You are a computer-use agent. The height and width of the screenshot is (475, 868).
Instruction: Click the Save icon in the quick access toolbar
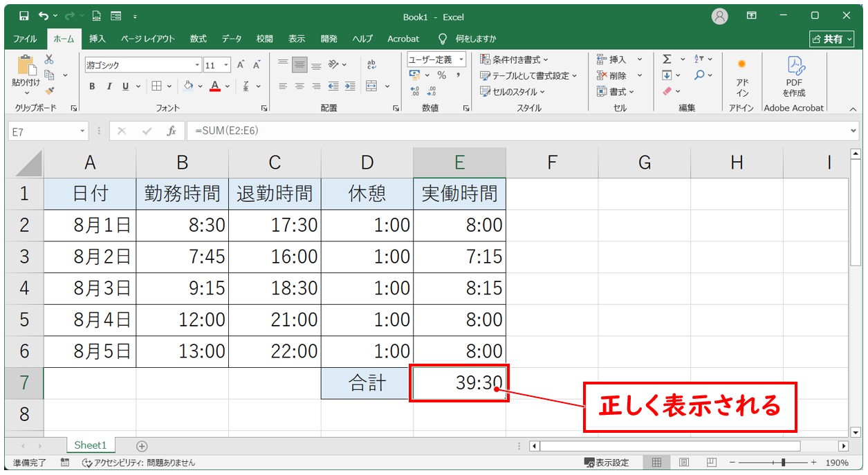pos(24,16)
